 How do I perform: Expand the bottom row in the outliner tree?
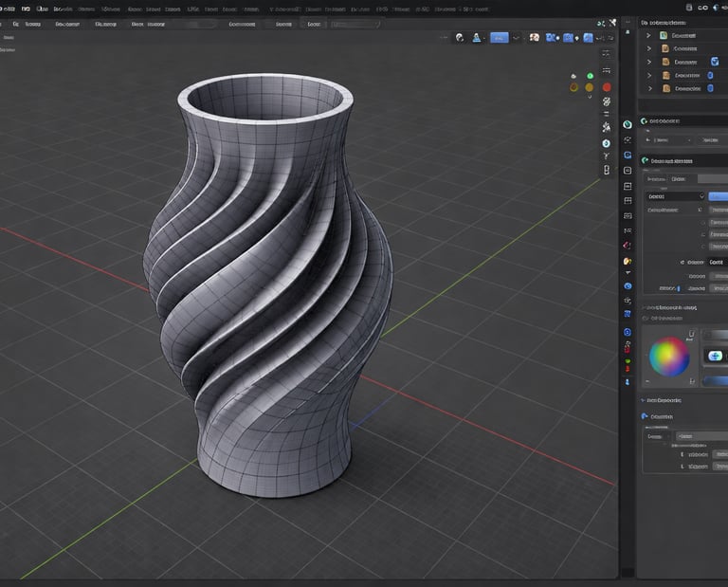pos(649,88)
